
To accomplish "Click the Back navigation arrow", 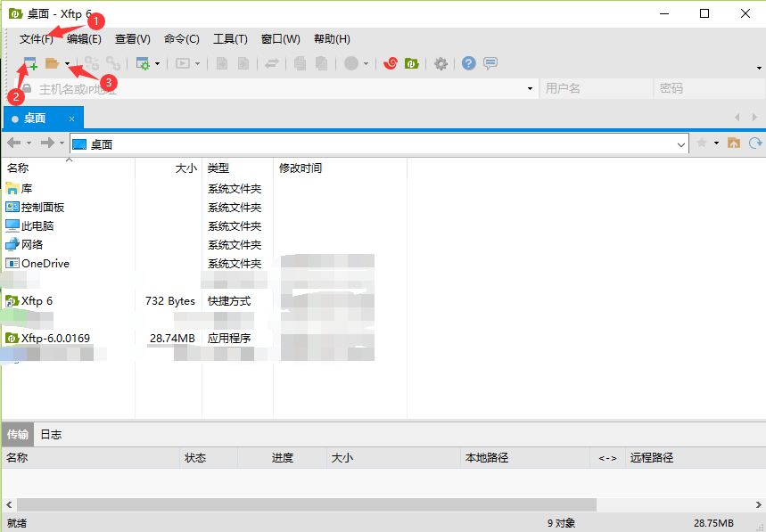I will tap(13, 143).
